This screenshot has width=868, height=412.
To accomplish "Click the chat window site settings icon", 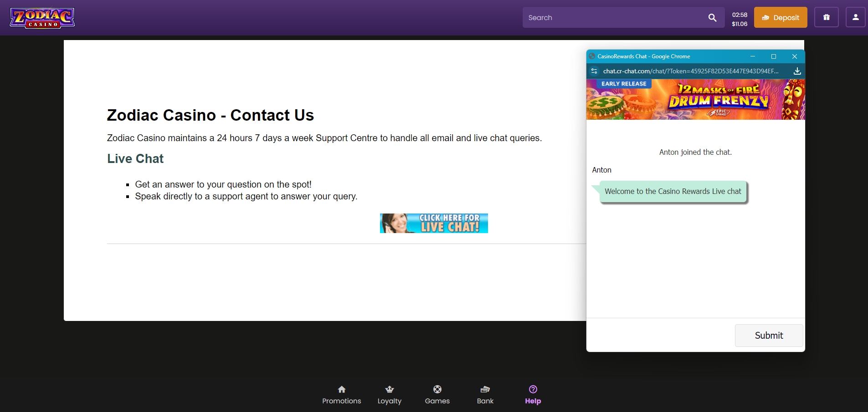I will click(x=594, y=71).
